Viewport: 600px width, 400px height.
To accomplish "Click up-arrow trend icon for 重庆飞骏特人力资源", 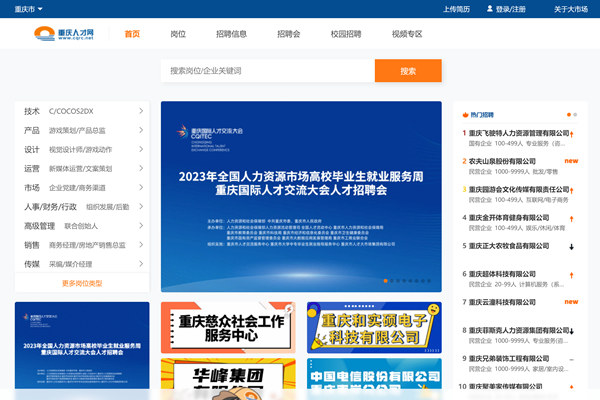I will (571, 134).
